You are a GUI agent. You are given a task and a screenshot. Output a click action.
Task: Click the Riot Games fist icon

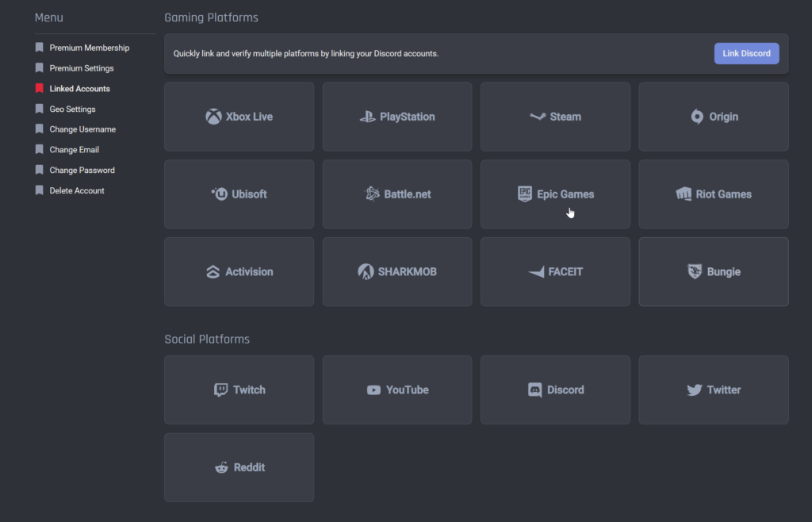pos(684,194)
